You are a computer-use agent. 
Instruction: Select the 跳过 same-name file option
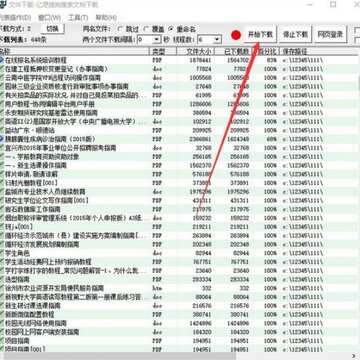[x=120, y=29]
